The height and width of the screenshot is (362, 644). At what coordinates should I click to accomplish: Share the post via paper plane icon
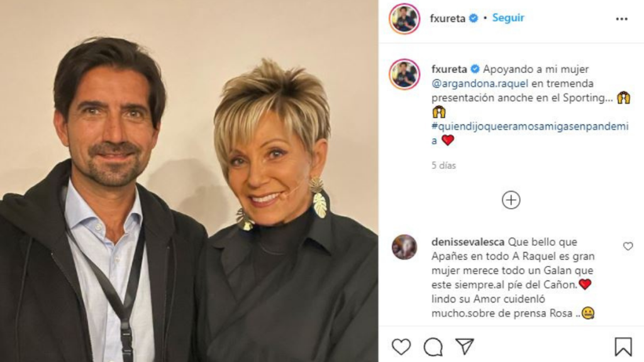click(x=465, y=347)
